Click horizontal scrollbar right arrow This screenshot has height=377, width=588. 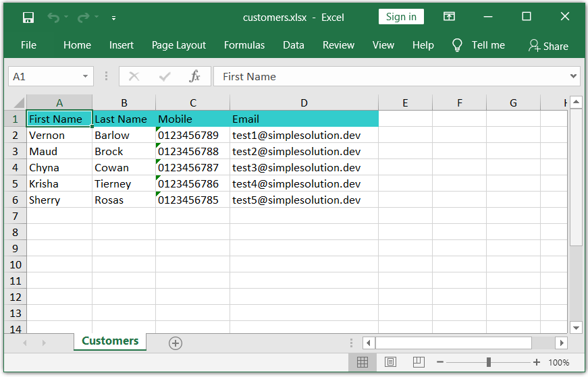(562, 343)
